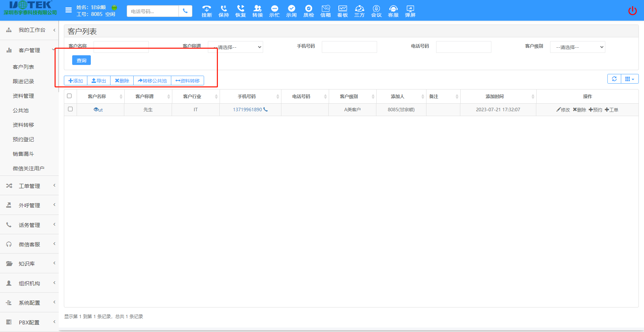This screenshot has height=332, width=644.
Task: Click the refresh table icon
Action: click(x=614, y=79)
